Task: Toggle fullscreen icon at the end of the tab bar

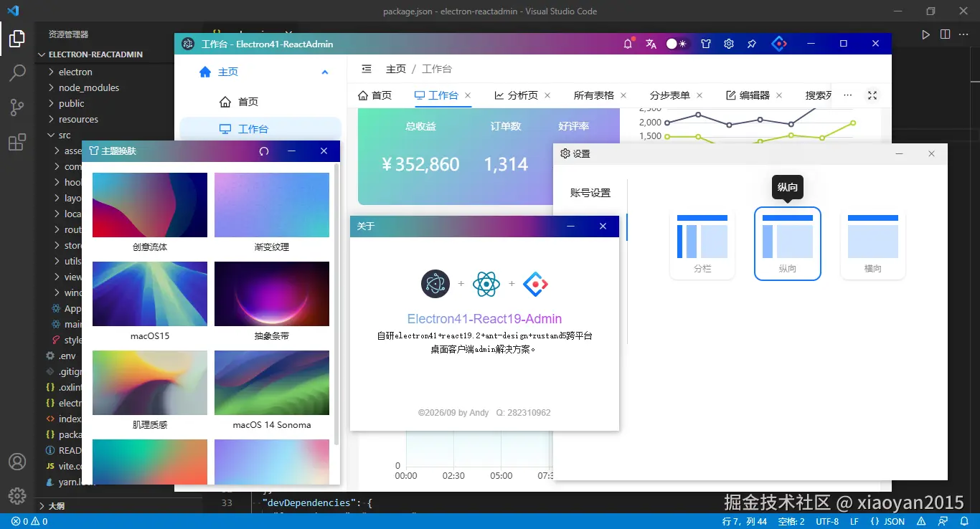Action: point(872,95)
